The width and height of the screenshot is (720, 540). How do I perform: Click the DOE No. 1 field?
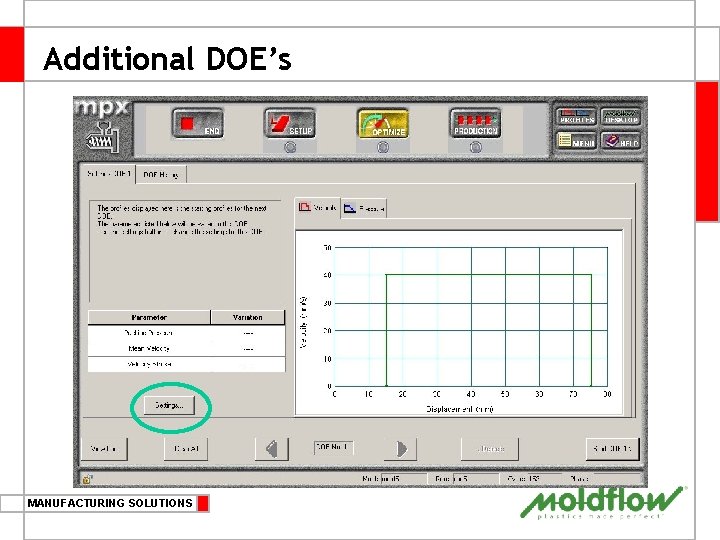tap(334, 447)
